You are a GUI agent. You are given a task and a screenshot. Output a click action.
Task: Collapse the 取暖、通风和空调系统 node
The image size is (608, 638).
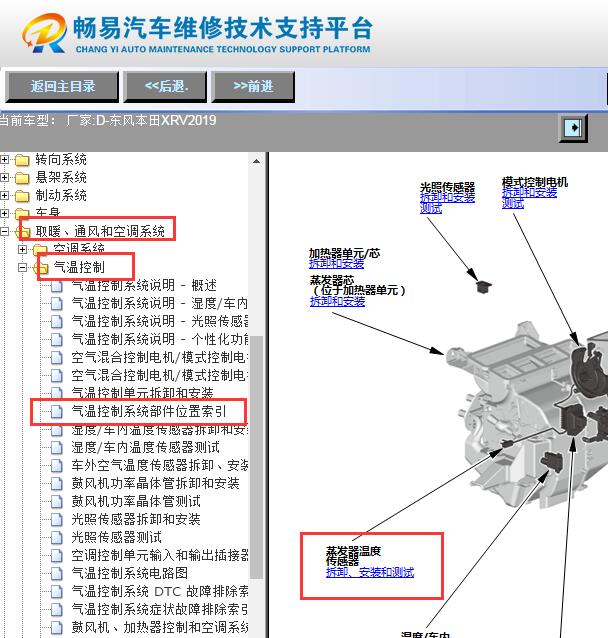click(4, 232)
